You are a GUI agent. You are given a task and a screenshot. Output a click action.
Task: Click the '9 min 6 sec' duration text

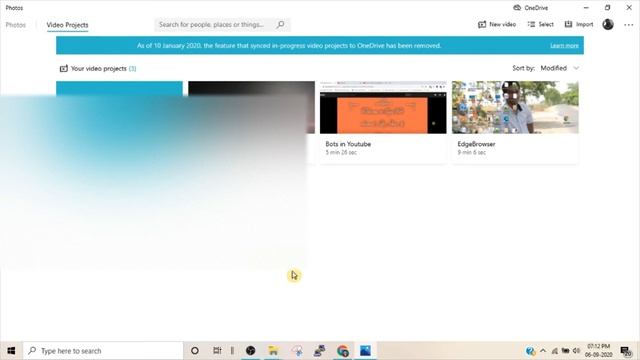[x=472, y=152]
